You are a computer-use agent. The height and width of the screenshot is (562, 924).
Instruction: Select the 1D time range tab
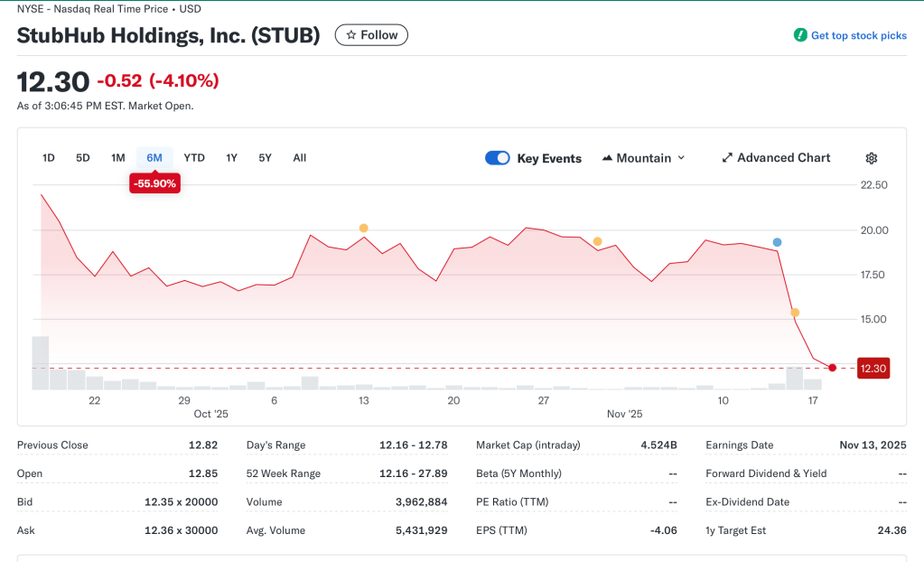49,158
